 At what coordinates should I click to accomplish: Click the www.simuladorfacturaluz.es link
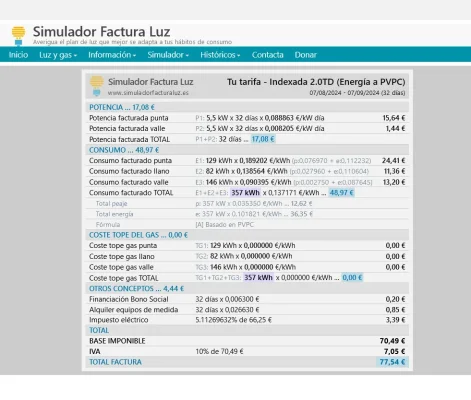148,93
